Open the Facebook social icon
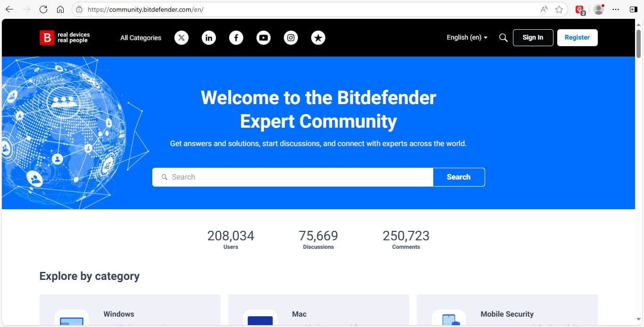 [236, 38]
